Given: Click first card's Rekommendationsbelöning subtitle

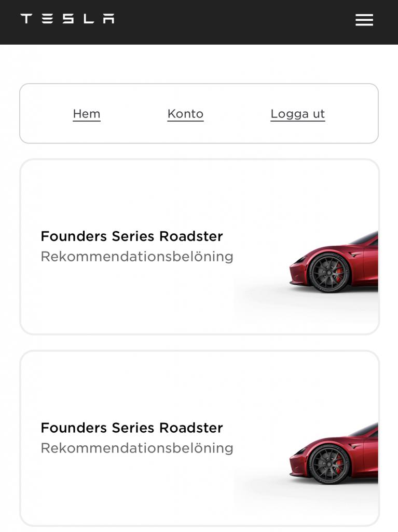Looking at the screenshot, I should [137, 257].
